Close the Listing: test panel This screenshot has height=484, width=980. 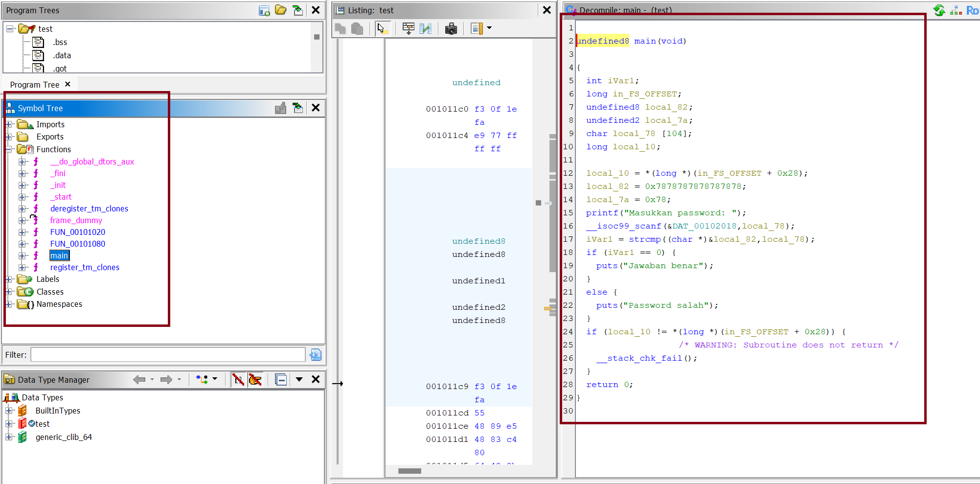coord(547,10)
